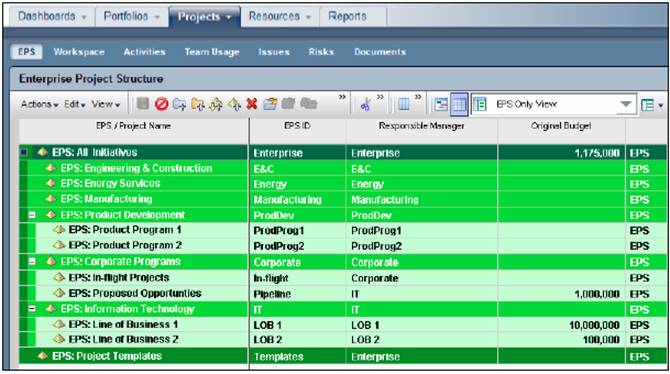Switch to the Workspace page
670x374 pixels.
[79, 52]
